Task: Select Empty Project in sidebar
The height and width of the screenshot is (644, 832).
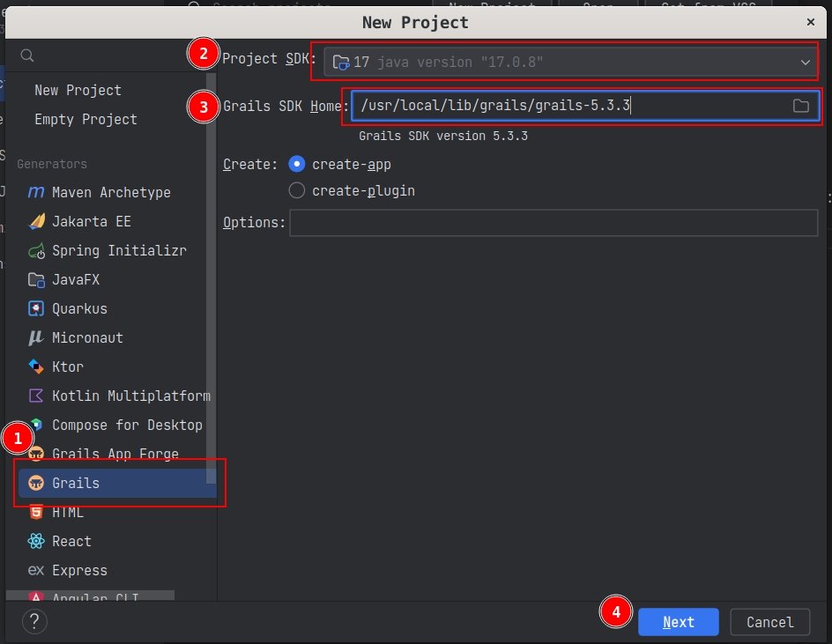Action: pos(86,119)
